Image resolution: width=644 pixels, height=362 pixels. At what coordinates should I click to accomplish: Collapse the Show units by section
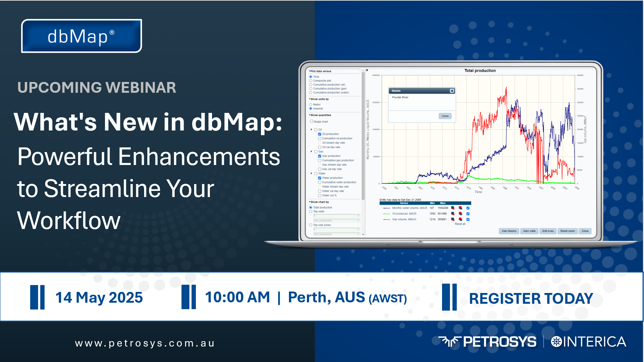click(319, 99)
